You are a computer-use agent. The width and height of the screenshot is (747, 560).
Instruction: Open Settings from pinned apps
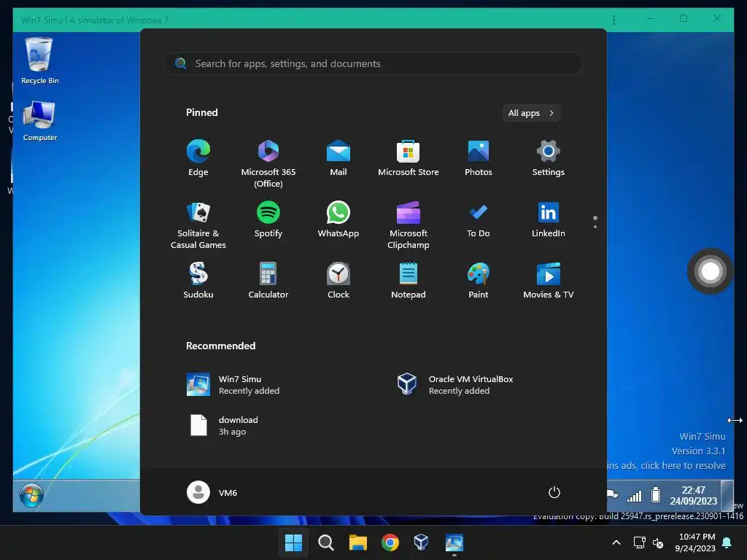point(549,158)
